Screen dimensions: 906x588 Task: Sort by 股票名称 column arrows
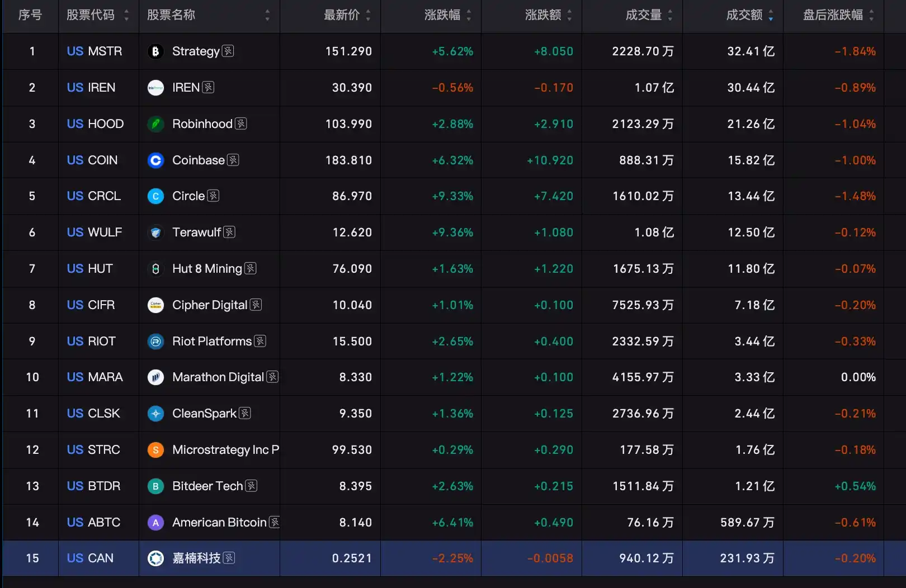[x=267, y=15]
